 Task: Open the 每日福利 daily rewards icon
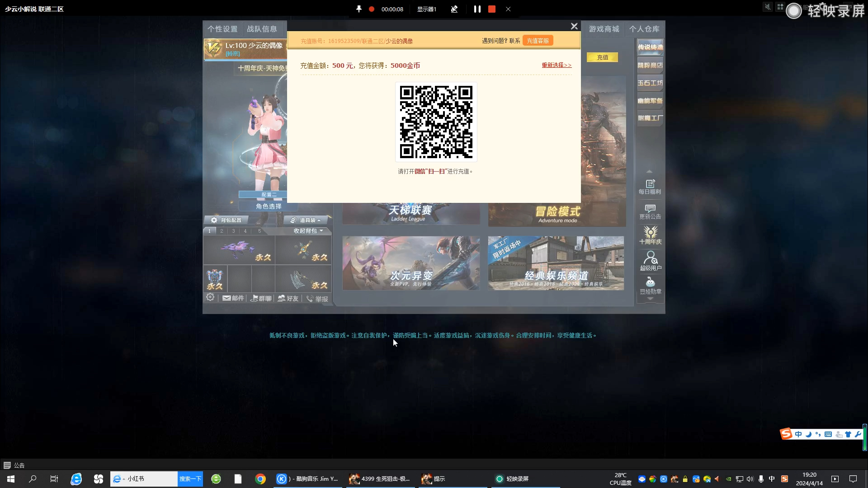pyautogui.click(x=650, y=187)
